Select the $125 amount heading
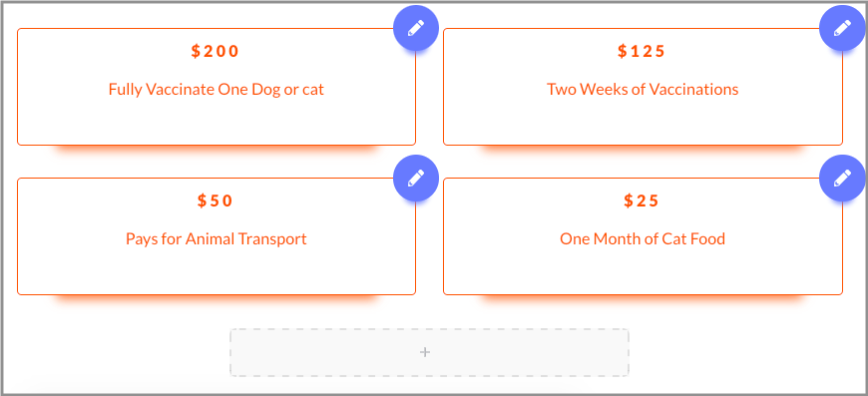 pos(642,51)
